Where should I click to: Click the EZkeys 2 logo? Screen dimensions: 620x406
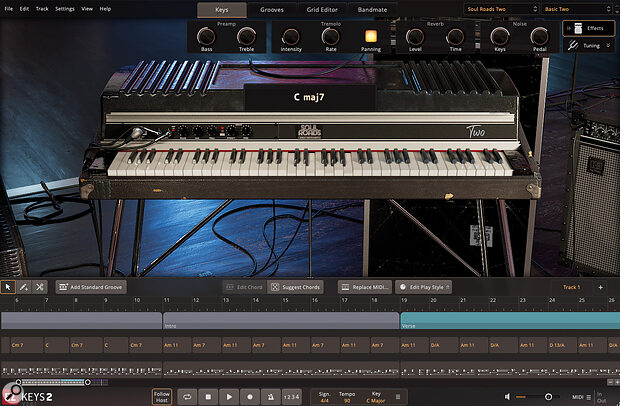click(27, 395)
